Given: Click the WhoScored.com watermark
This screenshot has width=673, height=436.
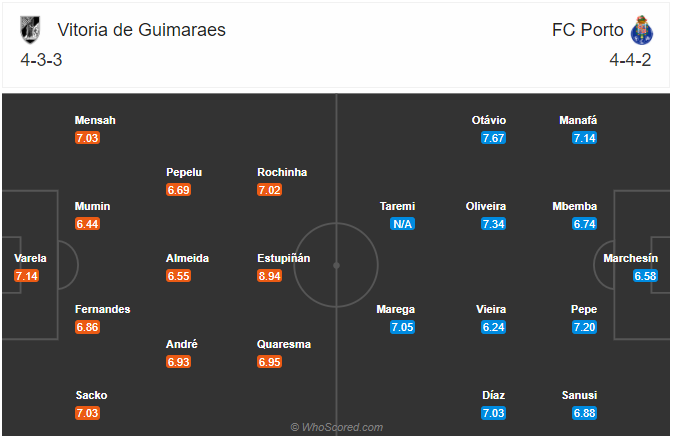Looking at the screenshot, I should tap(337, 427).
